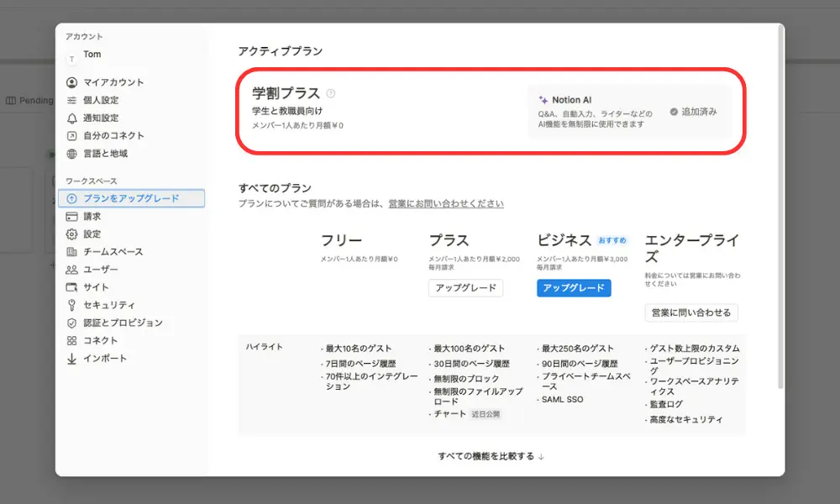840x504 pixels.
Task: Open マイアカウント settings page
Action: click(x=131, y=82)
